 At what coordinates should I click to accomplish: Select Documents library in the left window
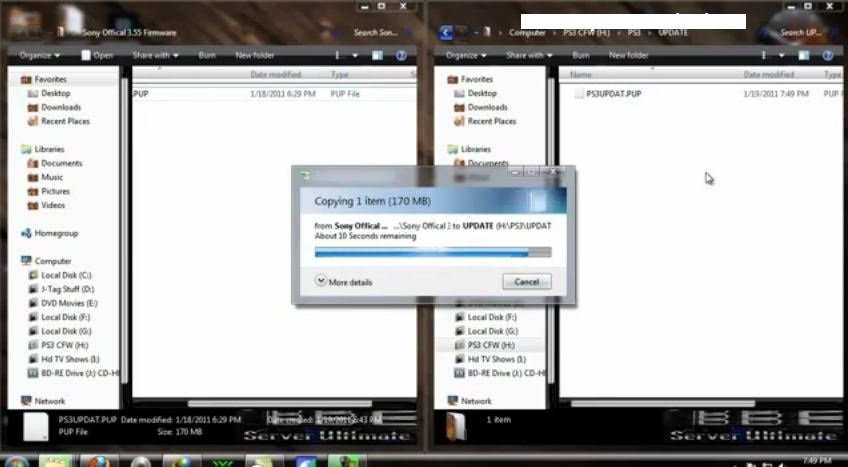click(61, 163)
